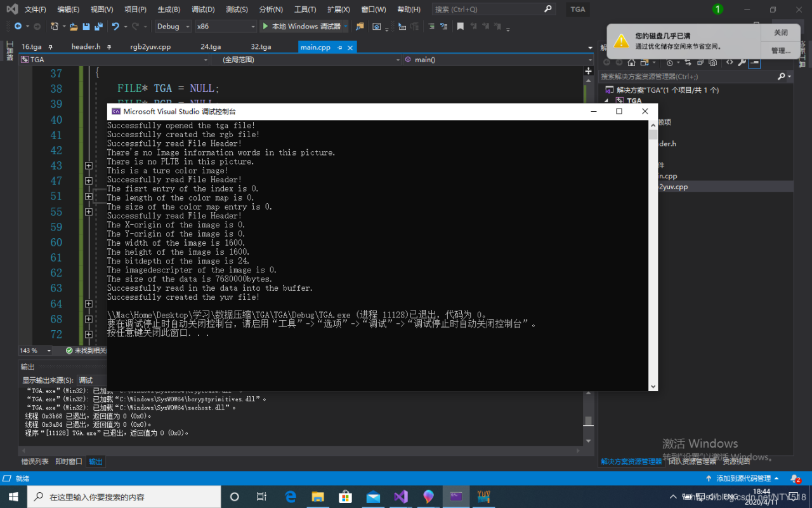The height and width of the screenshot is (508, 812).
Task: Click 管理... on the disk full notification
Action: [780, 51]
